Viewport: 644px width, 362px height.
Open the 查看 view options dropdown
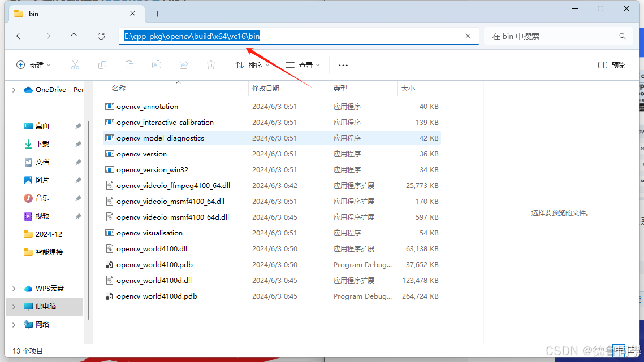coord(303,65)
